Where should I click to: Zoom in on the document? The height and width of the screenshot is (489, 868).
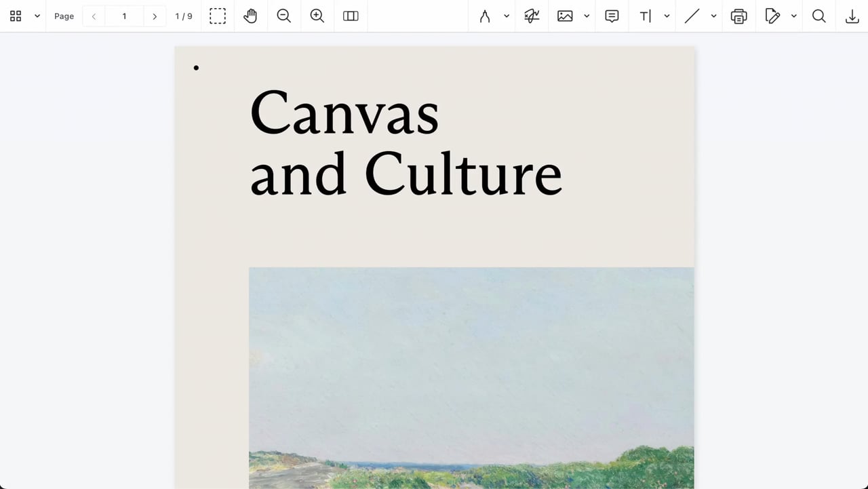[317, 16]
